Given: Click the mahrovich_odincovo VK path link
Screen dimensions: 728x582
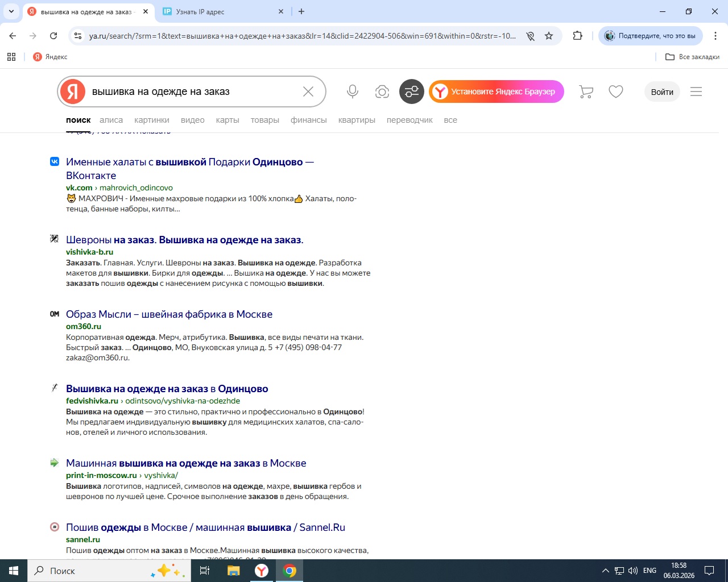Looking at the screenshot, I should coord(136,188).
